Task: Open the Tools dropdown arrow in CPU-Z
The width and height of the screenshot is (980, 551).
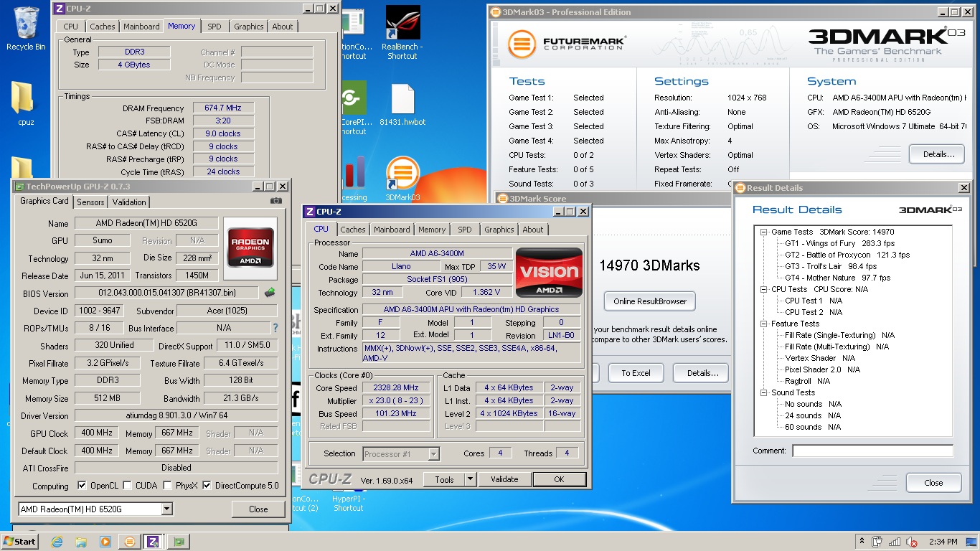Action: tap(471, 480)
